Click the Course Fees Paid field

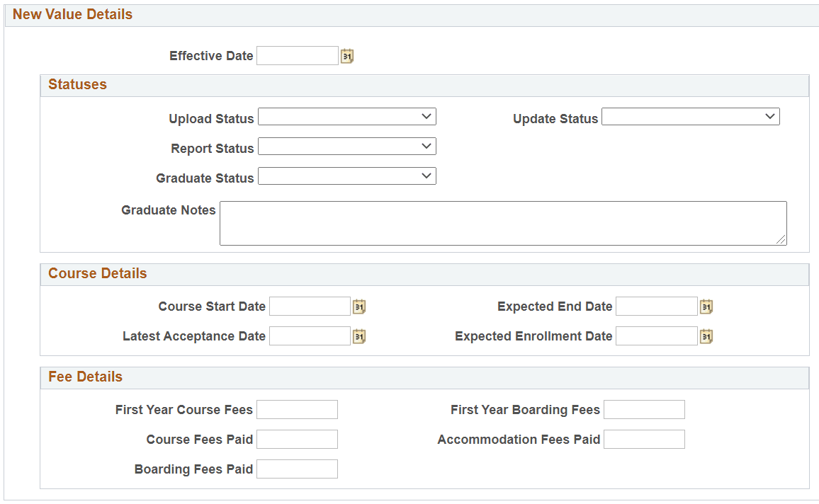pos(297,439)
